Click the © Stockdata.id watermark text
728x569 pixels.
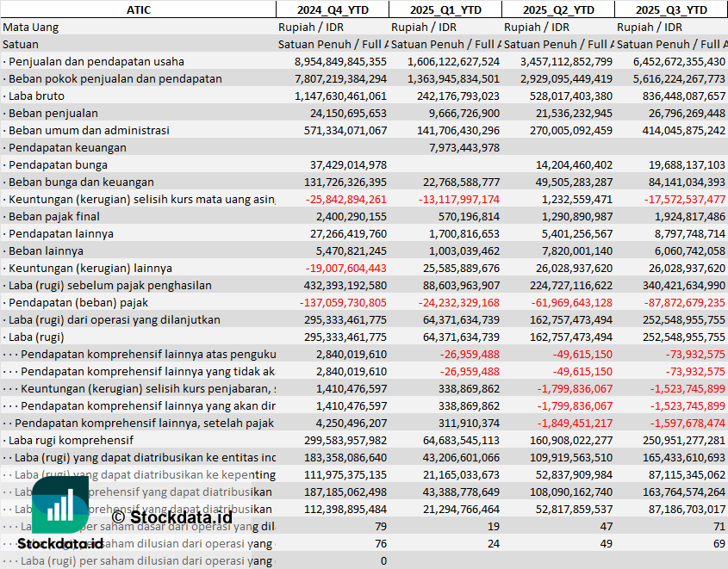(171, 517)
